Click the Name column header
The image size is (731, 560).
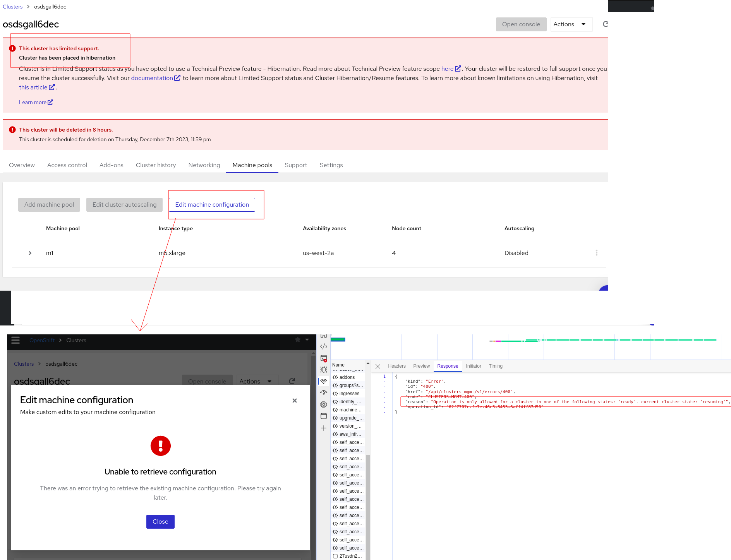point(348,365)
